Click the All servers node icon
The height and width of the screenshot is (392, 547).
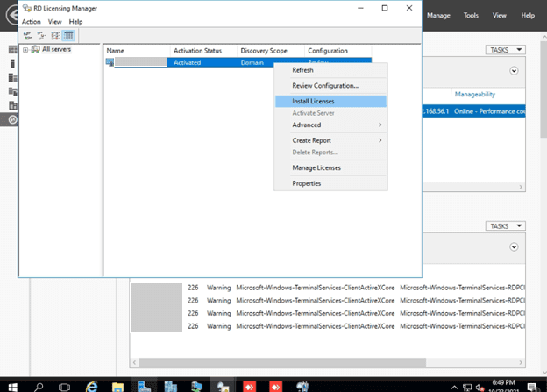point(35,50)
